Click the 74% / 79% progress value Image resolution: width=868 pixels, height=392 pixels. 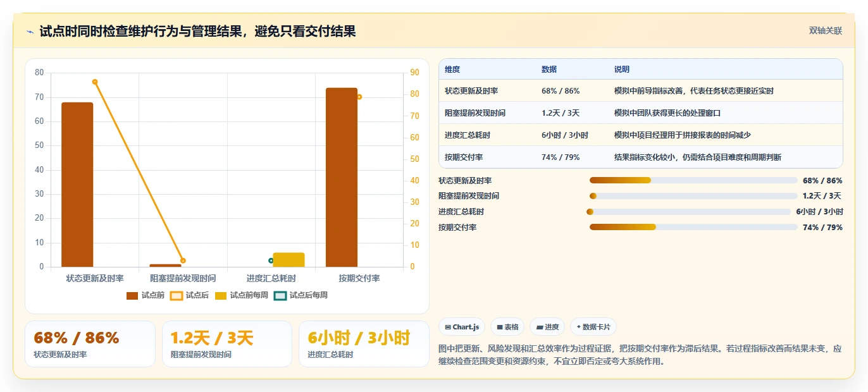point(822,228)
